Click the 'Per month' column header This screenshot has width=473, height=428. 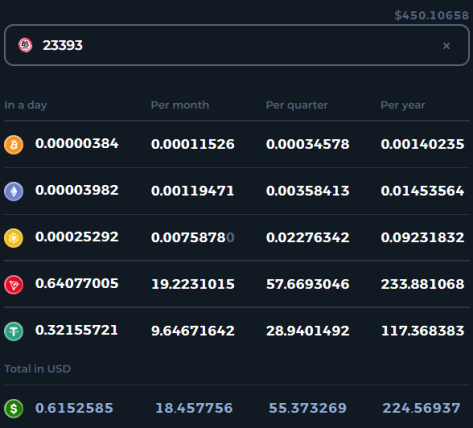click(x=180, y=105)
